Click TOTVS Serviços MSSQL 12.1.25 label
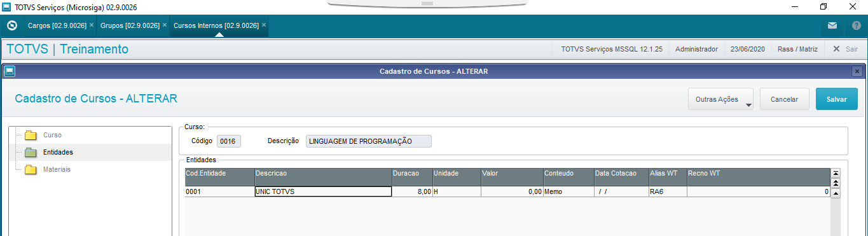868x236 pixels. coord(612,49)
